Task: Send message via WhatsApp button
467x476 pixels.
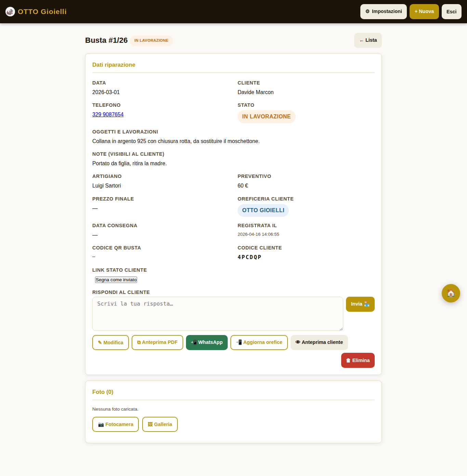Action: (x=206, y=343)
